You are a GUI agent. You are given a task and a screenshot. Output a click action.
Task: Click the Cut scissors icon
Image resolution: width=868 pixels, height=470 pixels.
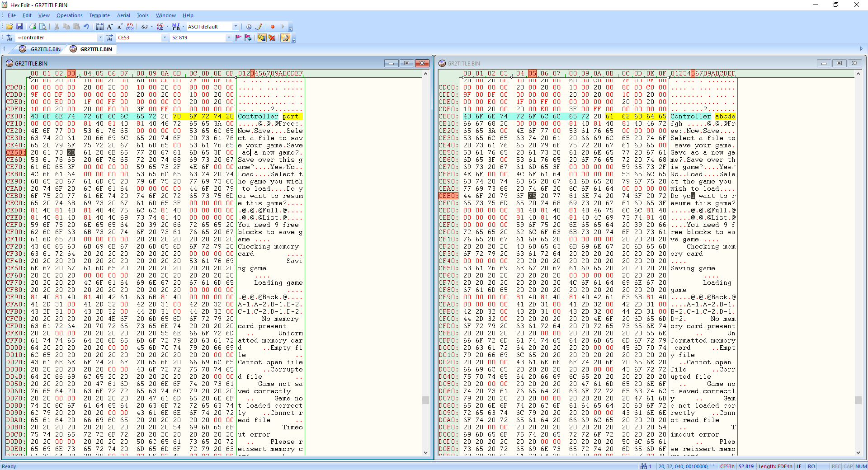(x=57, y=27)
